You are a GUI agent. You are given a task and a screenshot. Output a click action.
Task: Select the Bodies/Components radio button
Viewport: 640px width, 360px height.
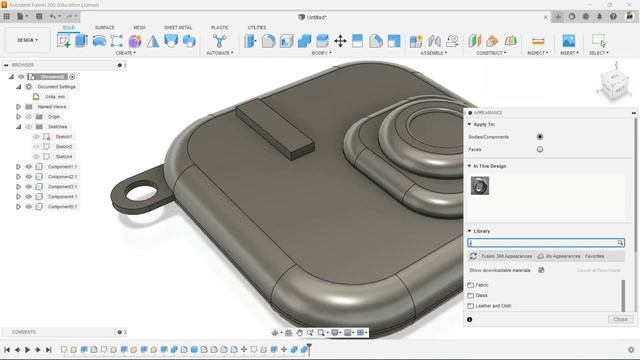click(x=540, y=137)
